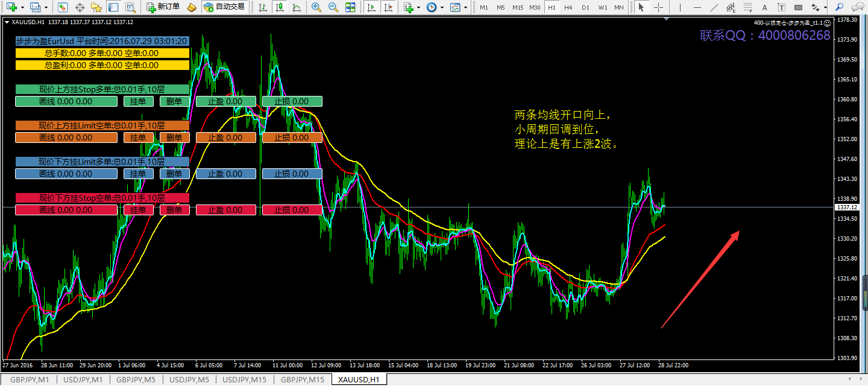
Task: Open the Data Window crosshair icon
Action: (x=80, y=7)
